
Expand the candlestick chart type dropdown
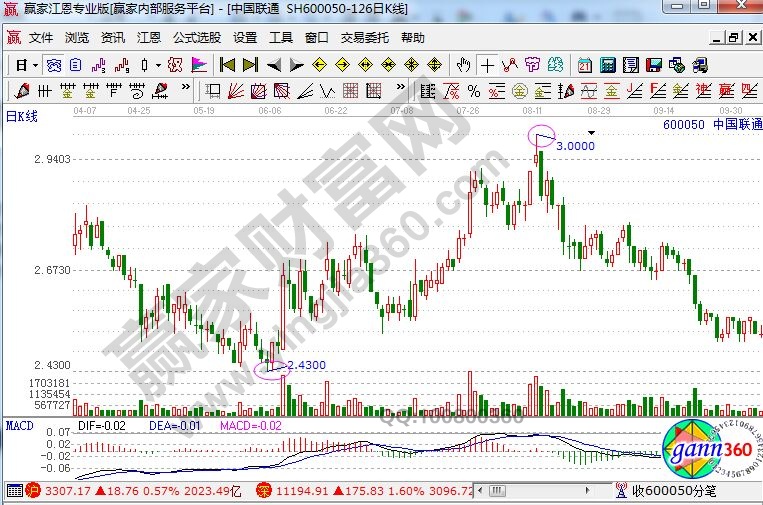click(x=157, y=65)
